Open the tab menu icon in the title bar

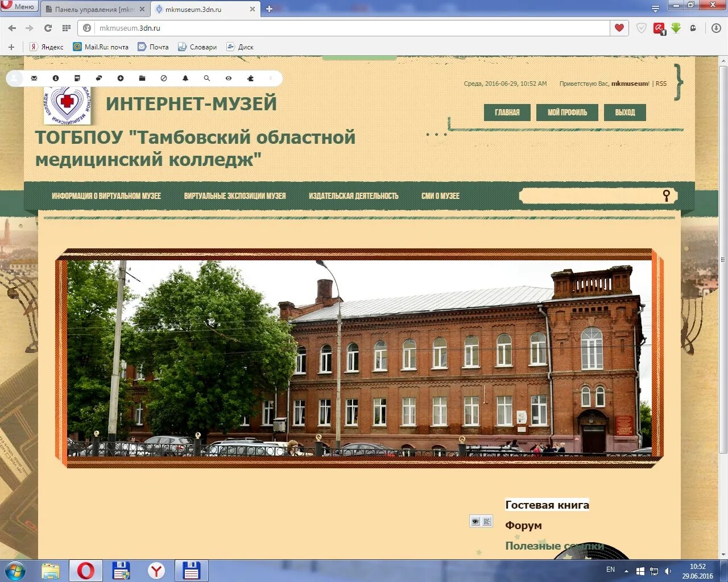coord(655,8)
